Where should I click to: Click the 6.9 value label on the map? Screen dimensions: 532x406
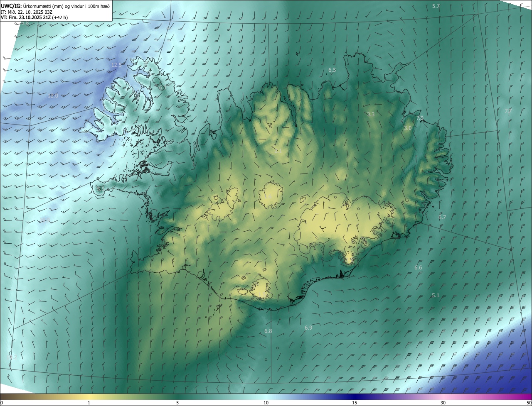point(308,328)
